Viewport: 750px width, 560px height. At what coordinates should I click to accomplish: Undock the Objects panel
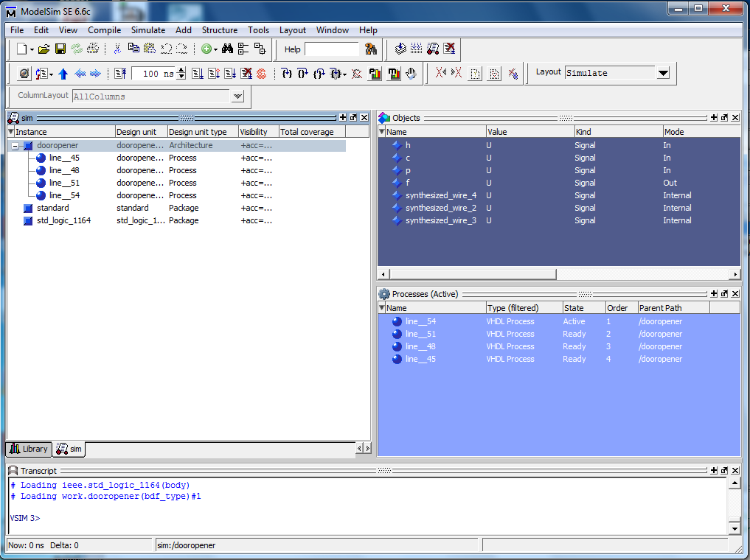(724, 118)
